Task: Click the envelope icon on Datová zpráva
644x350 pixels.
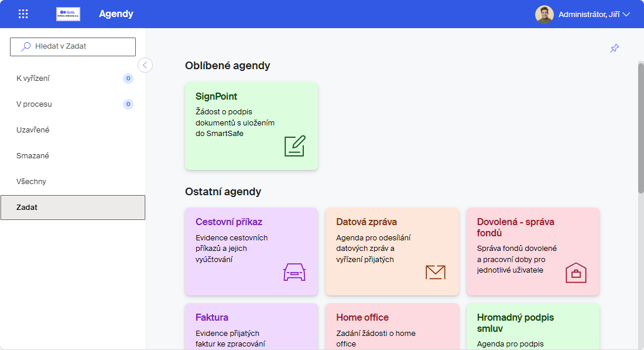Action: 436,272
